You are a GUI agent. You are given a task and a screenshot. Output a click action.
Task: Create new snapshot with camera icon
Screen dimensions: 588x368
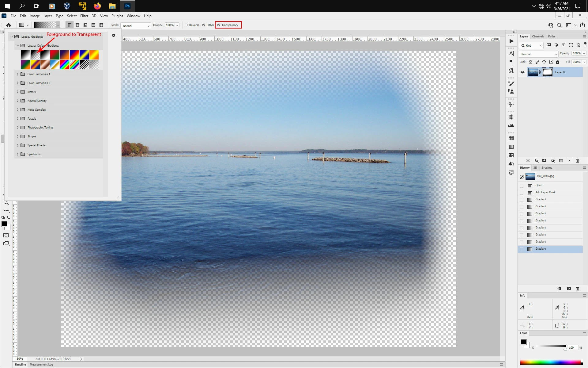point(569,289)
